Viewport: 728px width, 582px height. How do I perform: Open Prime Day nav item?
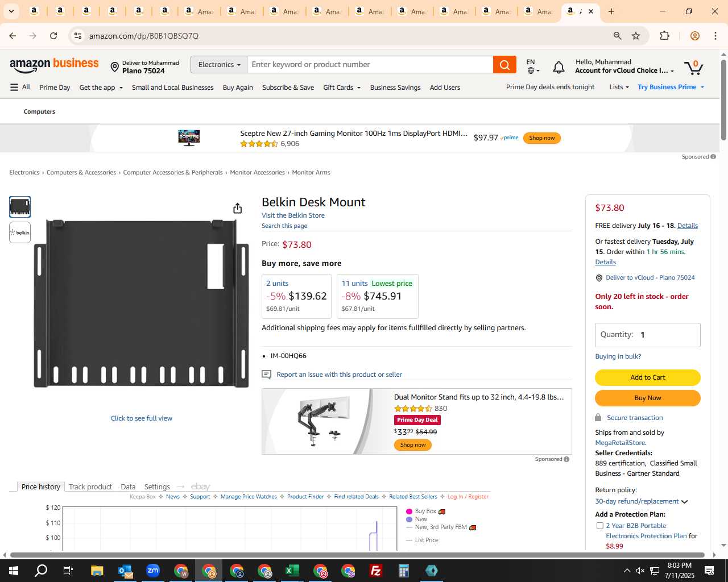tap(55, 88)
